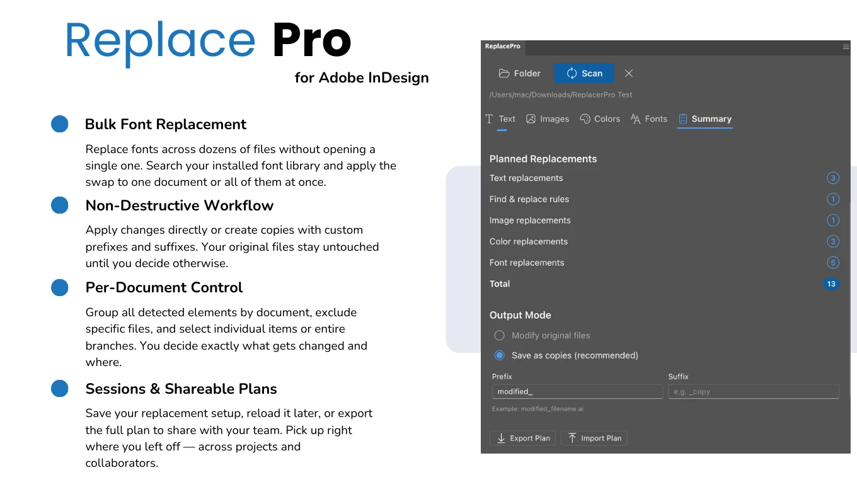Open the Images tab
Viewport: 857px width, 504px height.
(x=548, y=119)
